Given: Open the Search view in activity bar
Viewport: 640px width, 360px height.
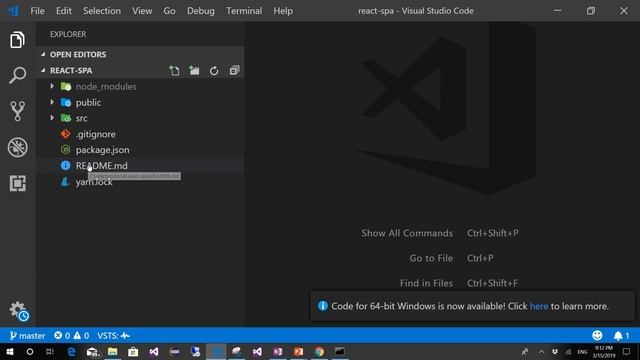Looking at the screenshot, I should point(17,75).
